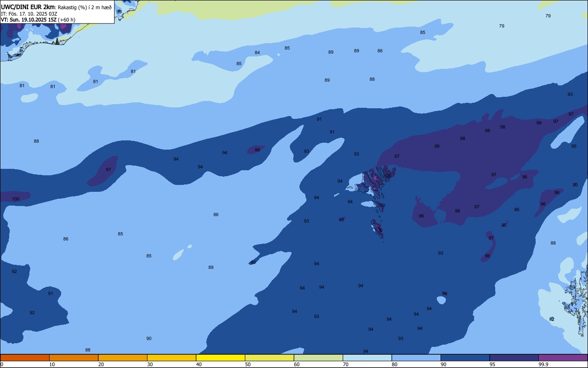Screen dimensions: 588x368
Task: Click the '82' humidity value on the map
Action: pyautogui.click(x=552, y=319)
